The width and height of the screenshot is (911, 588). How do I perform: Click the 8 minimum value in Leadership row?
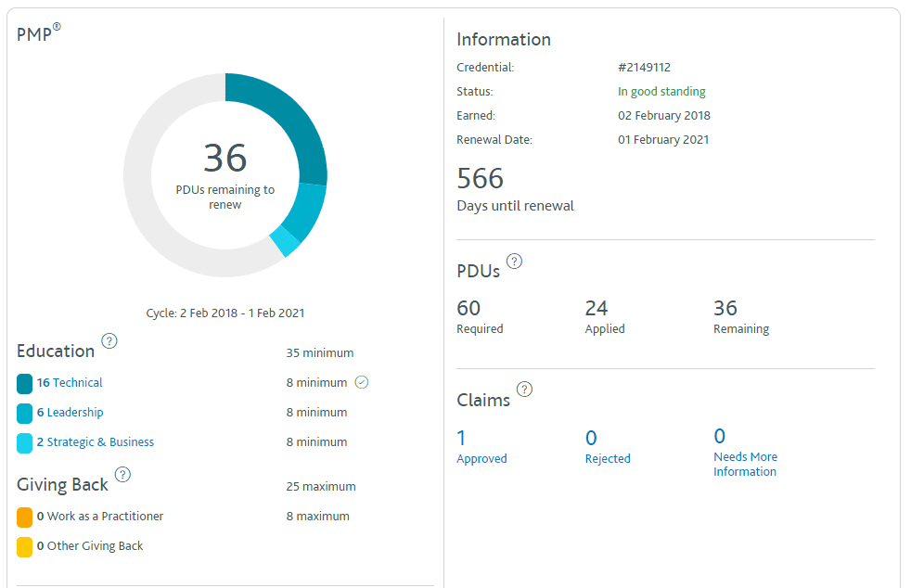pos(316,413)
